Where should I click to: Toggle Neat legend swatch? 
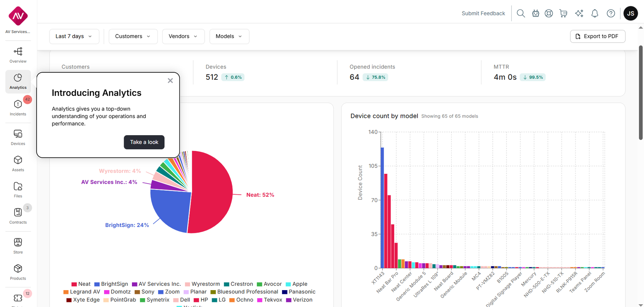pos(74,284)
